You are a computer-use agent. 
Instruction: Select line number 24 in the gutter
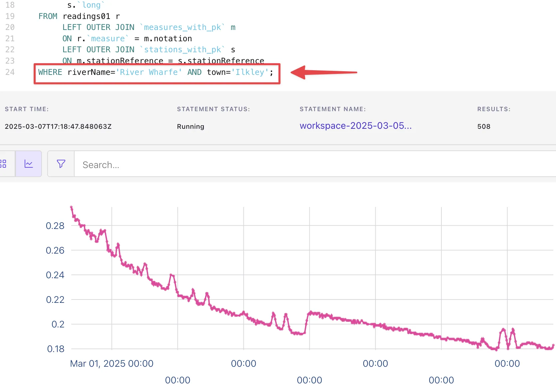tap(10, 72)
